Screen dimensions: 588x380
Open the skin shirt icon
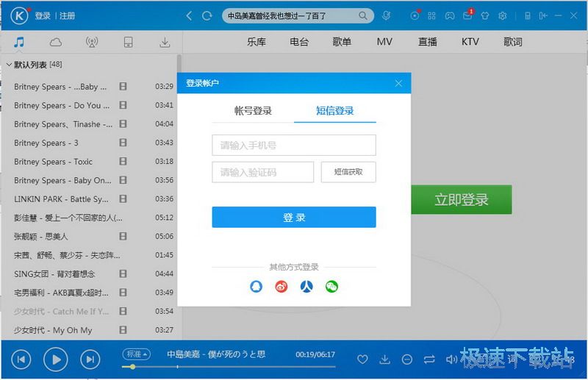tap(485, 15)
